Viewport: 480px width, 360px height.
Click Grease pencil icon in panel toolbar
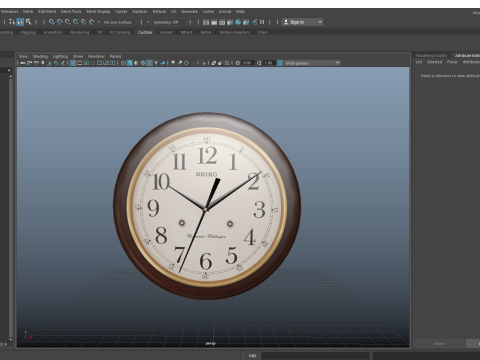pyautogui.click(x=63, y=63)
